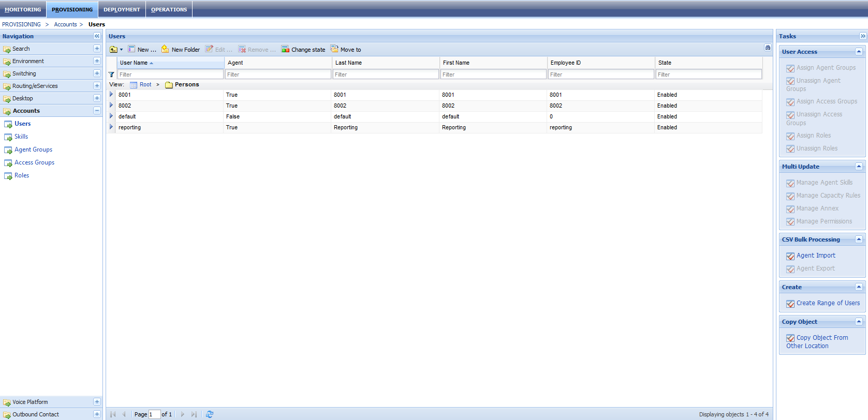
Task: Click the Move to toolbar icon
Action: tap(334, 49)
